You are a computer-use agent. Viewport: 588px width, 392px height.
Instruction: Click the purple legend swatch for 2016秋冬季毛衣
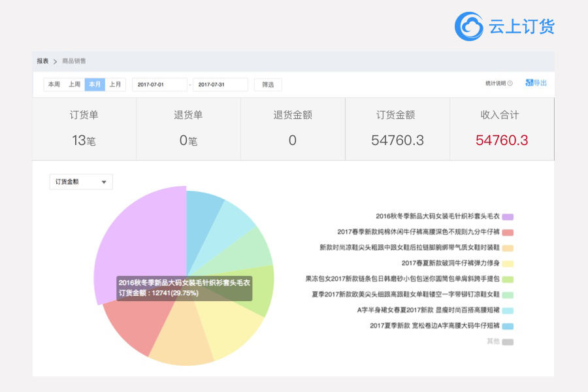click(x=508, y=217)
